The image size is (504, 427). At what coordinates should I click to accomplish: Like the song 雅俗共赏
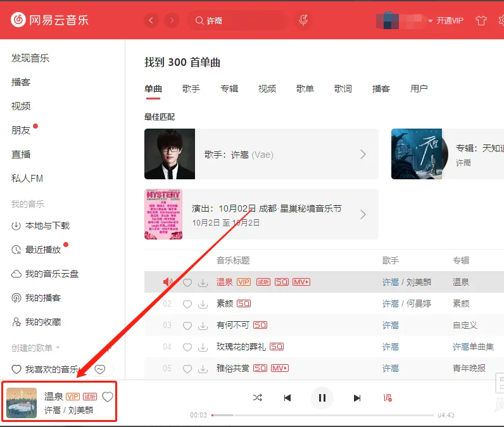(x=187, y=369)
